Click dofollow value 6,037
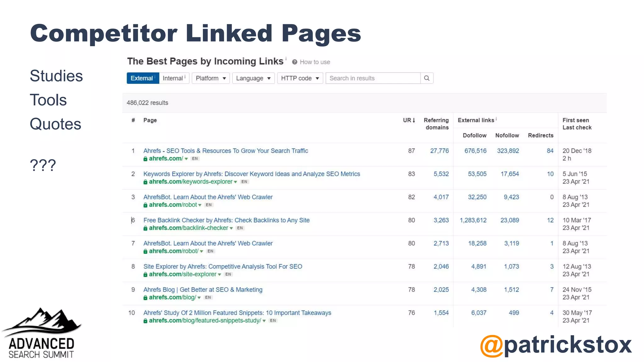 click(x=479, y=313)
